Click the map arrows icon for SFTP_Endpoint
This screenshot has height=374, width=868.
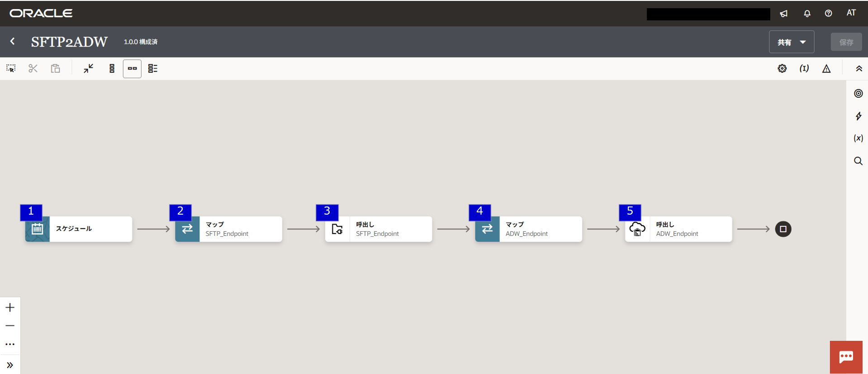click(187, 229)
